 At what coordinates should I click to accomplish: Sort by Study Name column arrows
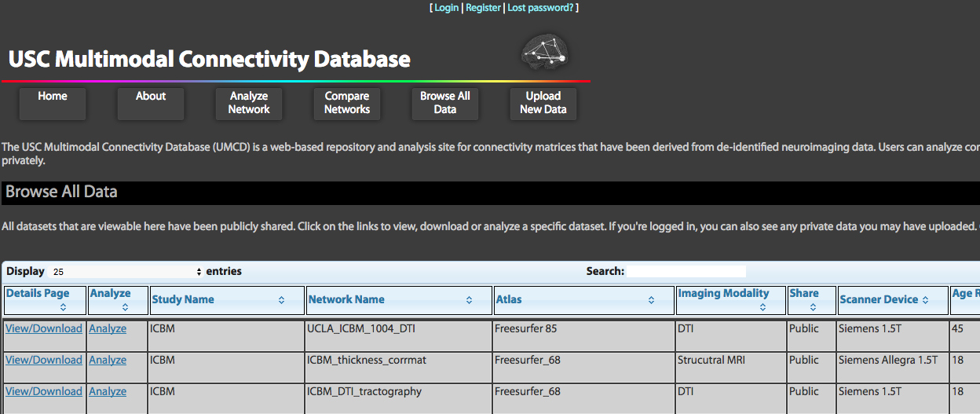click(x=281, y=300)
